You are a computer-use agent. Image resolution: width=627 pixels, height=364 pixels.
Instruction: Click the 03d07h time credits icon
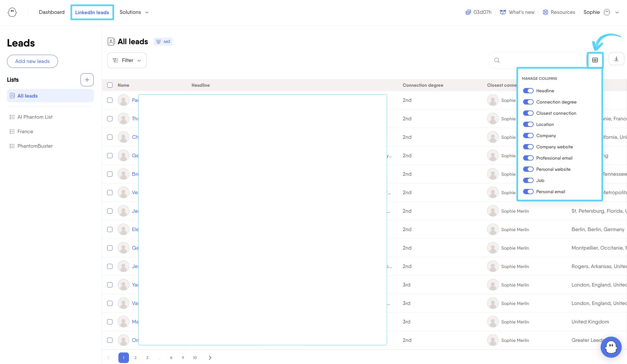pos(468,12)
